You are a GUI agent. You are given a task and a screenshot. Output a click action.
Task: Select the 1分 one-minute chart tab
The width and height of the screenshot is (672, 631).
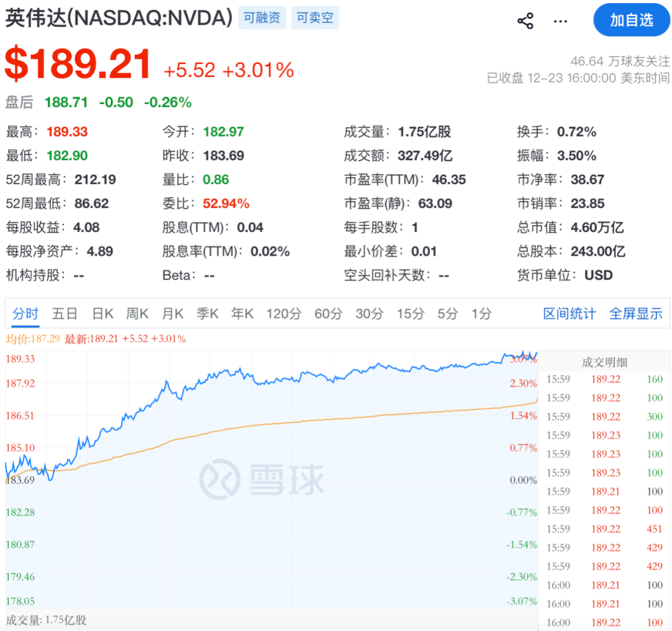pos(480,314)
